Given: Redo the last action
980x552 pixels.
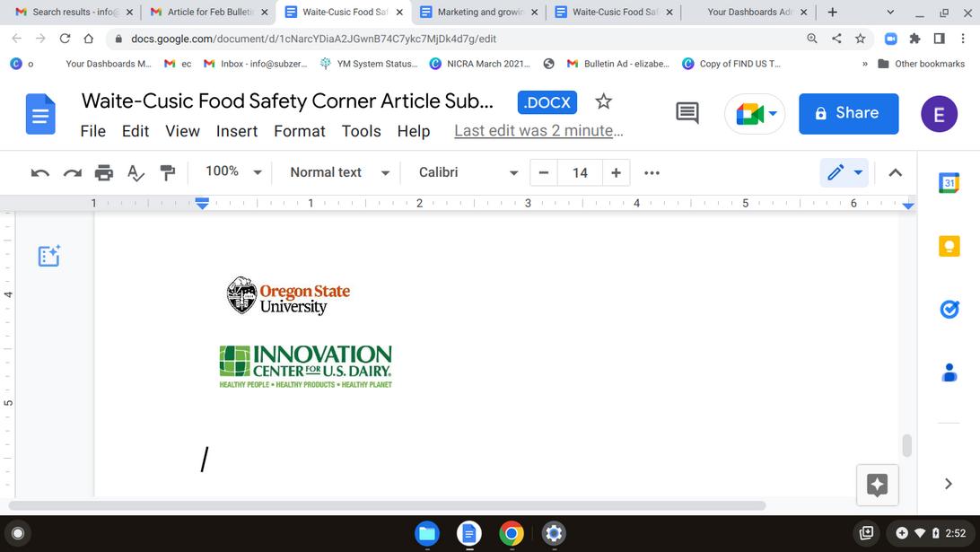Looking at the screenshot, I should (x=73, y=173).
